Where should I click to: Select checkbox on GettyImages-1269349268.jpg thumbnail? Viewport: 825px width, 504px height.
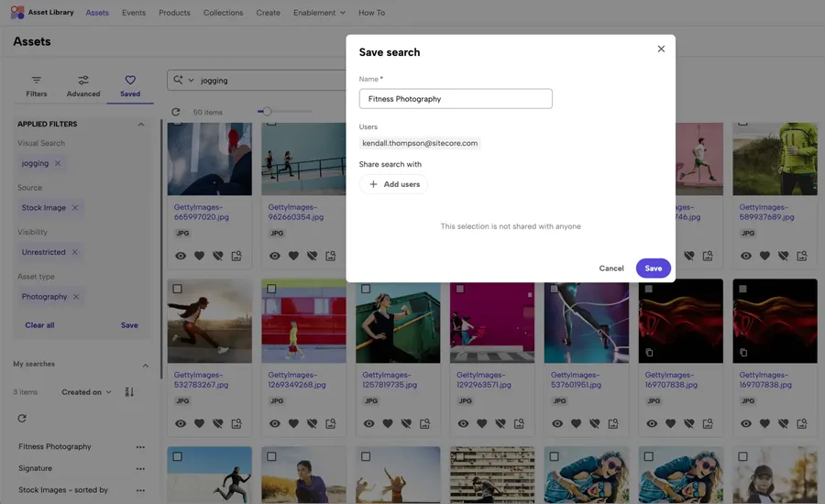click(x=271, y=289)
